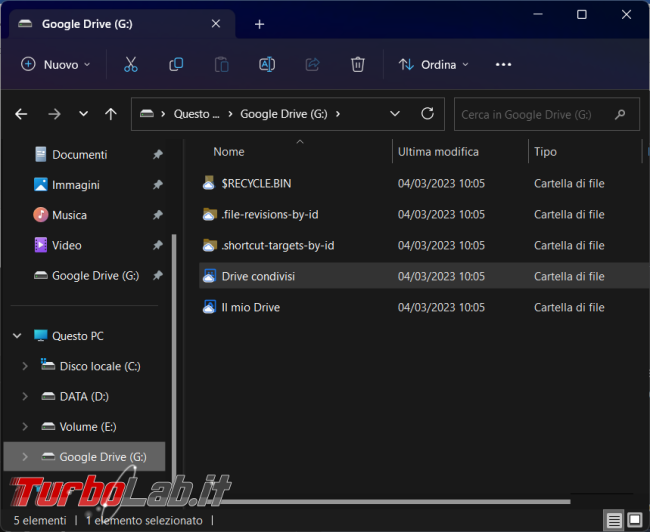
Task: Click the drive icon in address bar
Action: tap(147, 114)
